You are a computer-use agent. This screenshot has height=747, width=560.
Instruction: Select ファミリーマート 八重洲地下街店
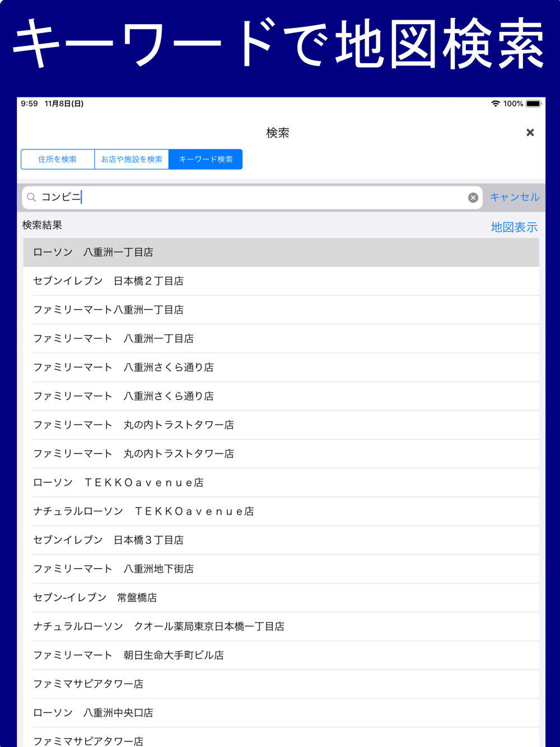[x=281, y=569]
